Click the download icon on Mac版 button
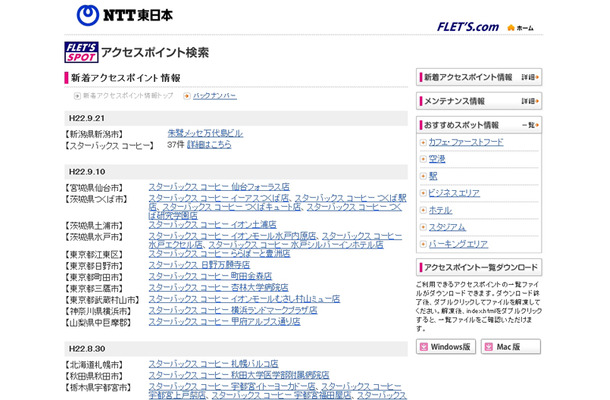The width and height of the screenshot is (610, 400). pos(489,347)
